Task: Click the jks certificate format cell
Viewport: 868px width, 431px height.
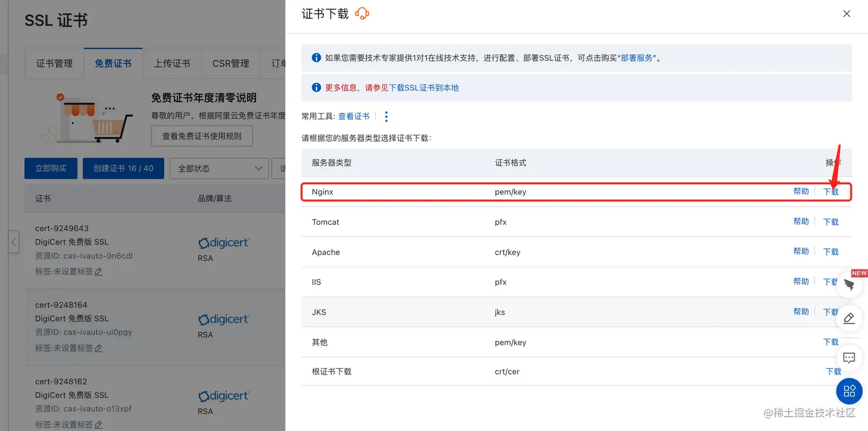Action: click(500, 312)
